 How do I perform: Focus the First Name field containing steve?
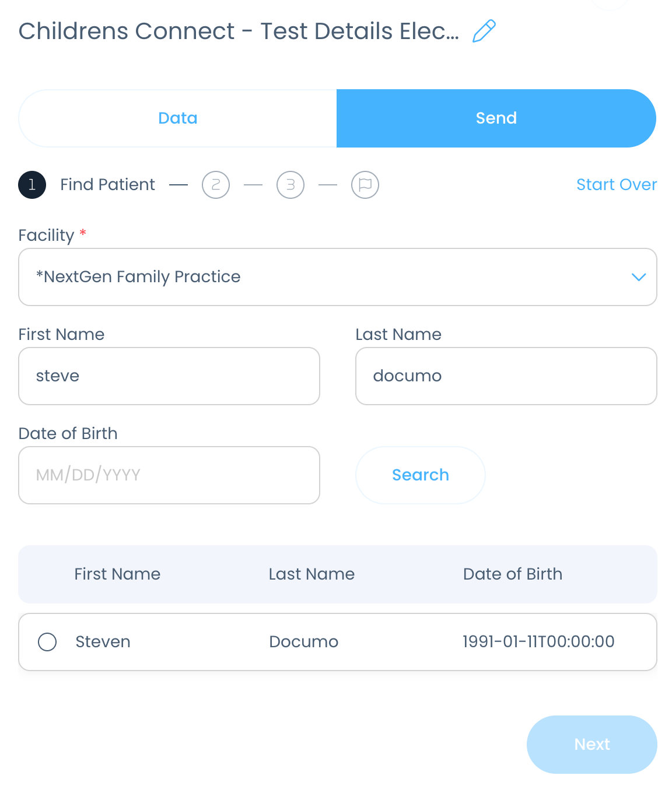pyautogui.click(x=169, y=376)
